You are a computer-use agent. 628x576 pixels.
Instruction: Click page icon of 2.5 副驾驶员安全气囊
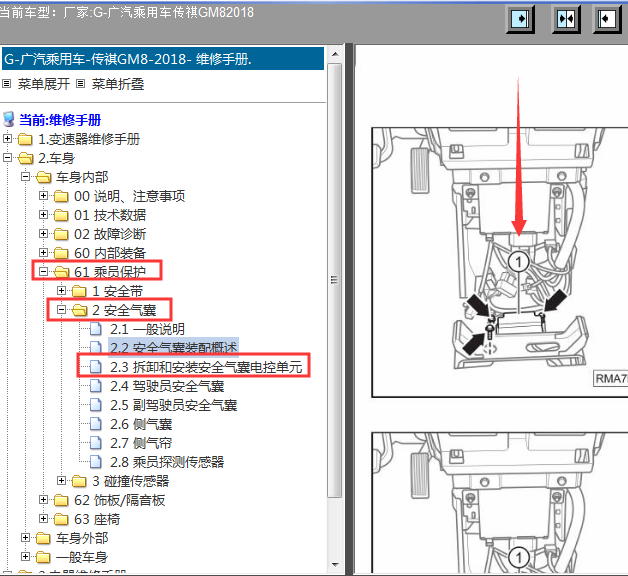96,405
